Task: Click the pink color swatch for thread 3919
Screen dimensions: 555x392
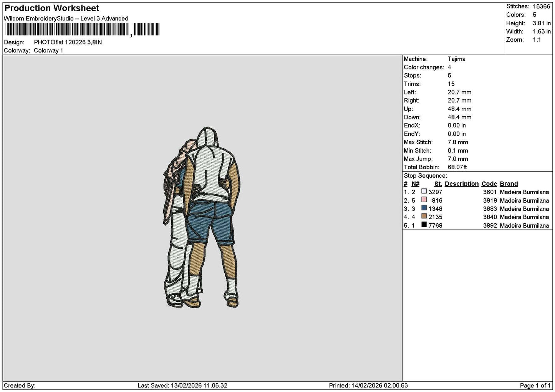Action: click(x=424, y=200)
